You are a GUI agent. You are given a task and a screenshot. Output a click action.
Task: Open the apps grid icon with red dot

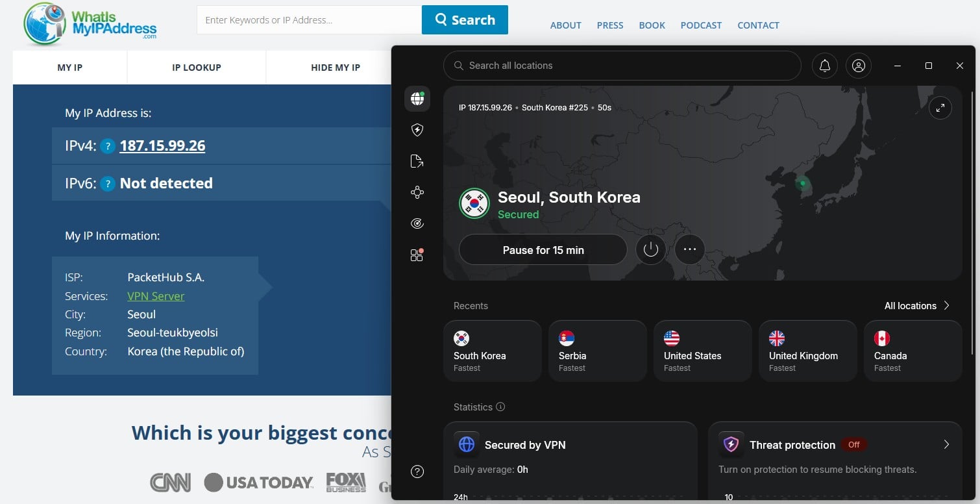click(x=417, y=255)
